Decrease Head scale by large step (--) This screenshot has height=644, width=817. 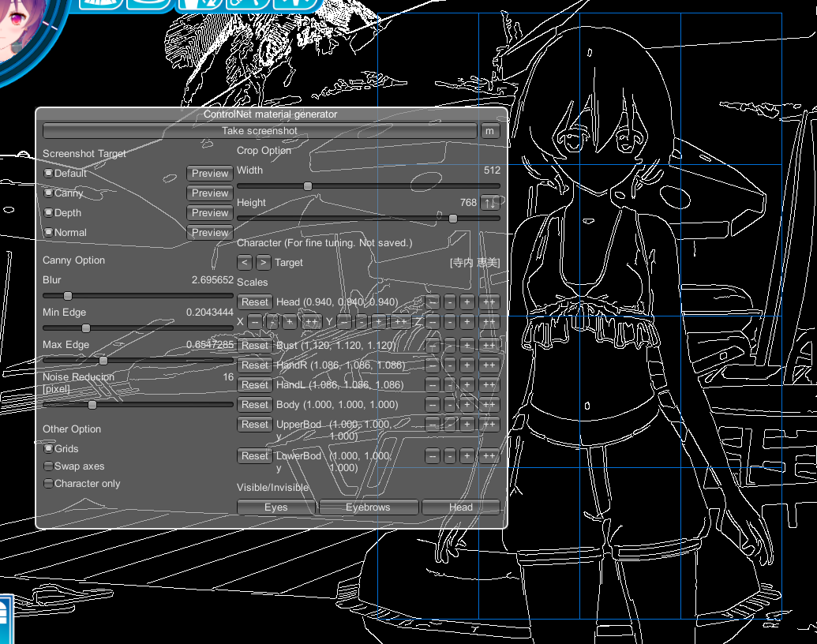433,302
